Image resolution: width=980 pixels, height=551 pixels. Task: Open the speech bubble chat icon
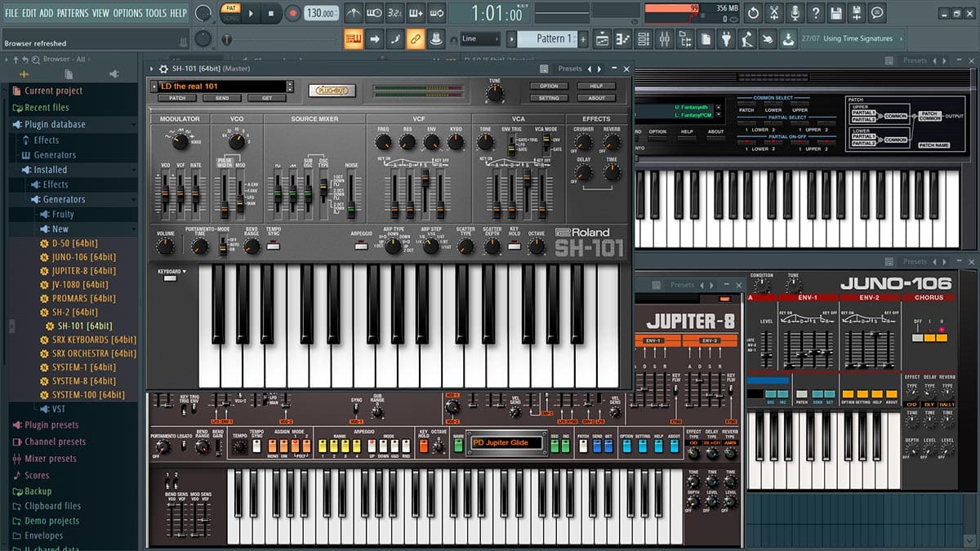point(877,13)
